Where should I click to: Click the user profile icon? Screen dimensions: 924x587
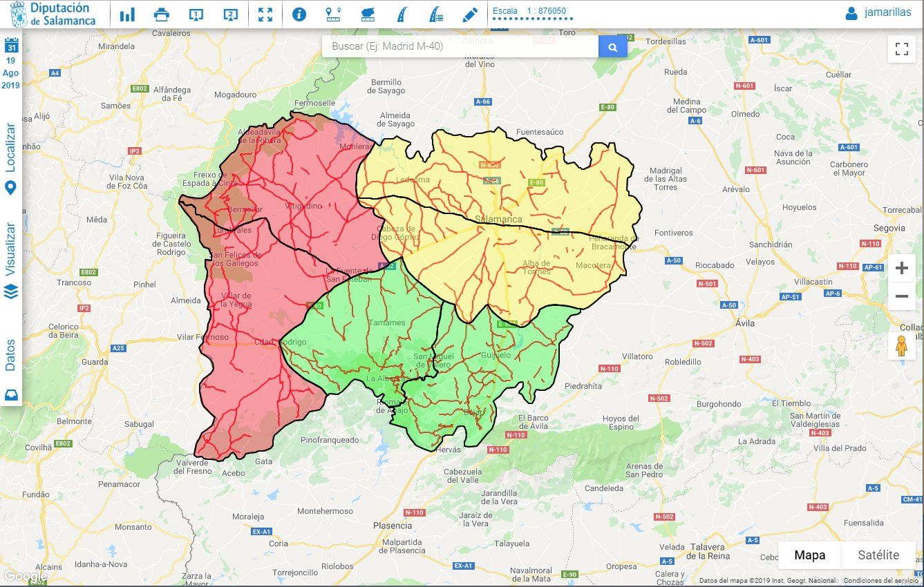click(x=851, y=12)
